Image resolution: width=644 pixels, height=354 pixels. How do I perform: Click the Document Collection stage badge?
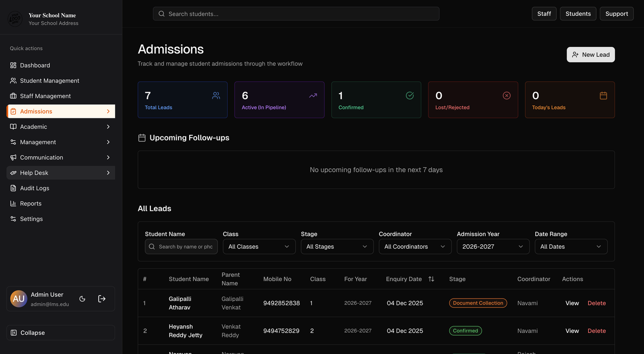click(x=478, y=303)
